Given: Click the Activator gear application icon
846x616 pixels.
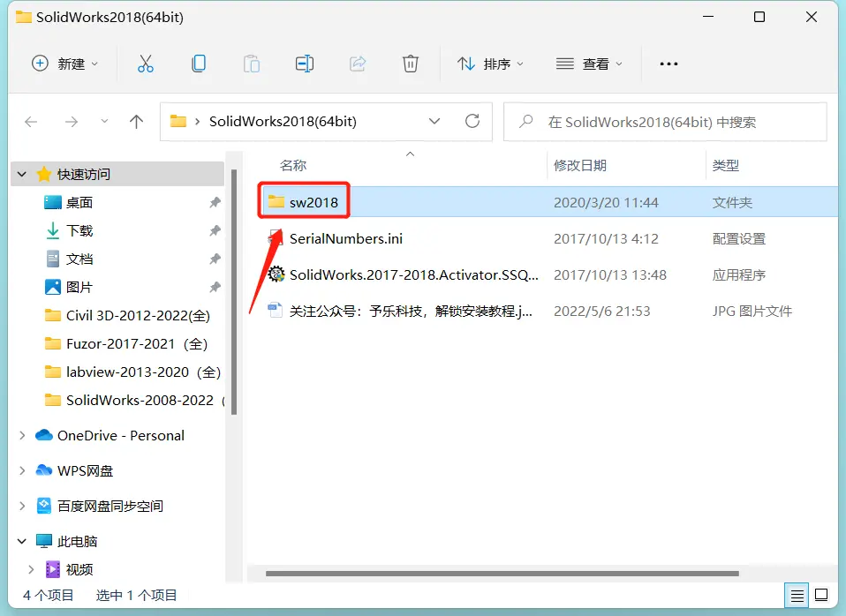Looking at the screenshot, I should tap(276, 274).
